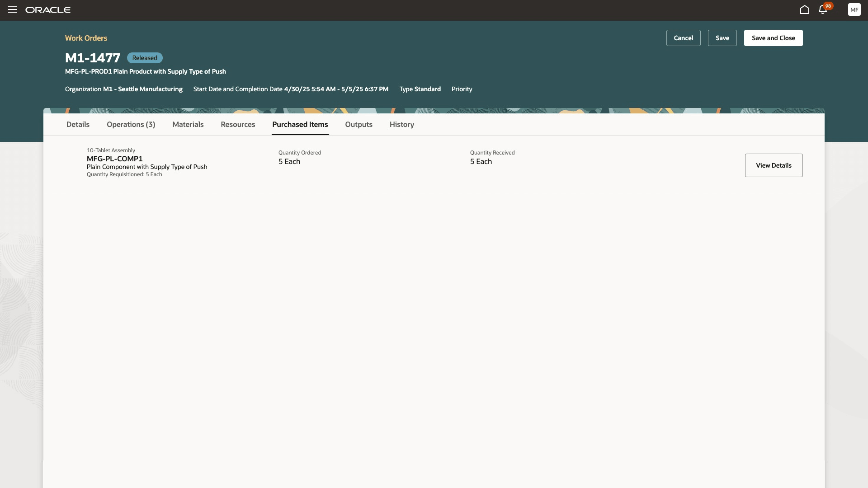Image resolution: width=868 pixels, height=488 pixels.
Task: Switch to the Materials tab
Action: pos(188,124)
